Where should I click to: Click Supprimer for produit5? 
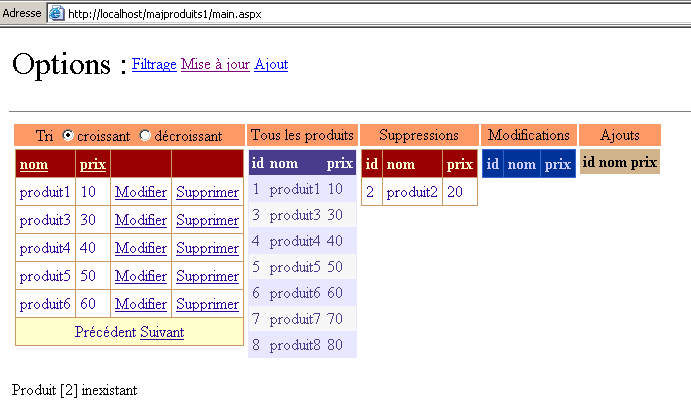[207, 276]
